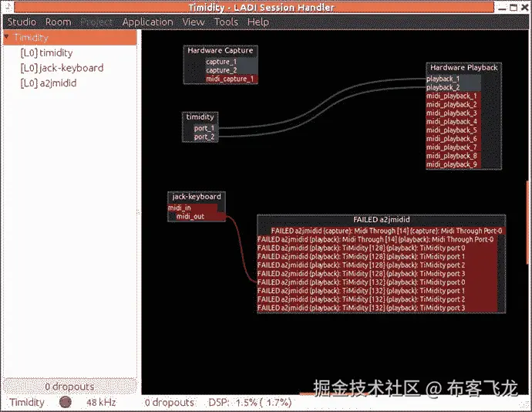Click the Midi Through (playback) Port-0 row
532x412 pixels.
[377, 239]
